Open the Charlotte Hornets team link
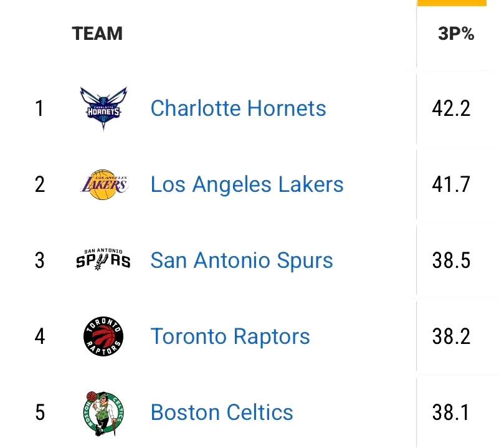 point(238,108)
